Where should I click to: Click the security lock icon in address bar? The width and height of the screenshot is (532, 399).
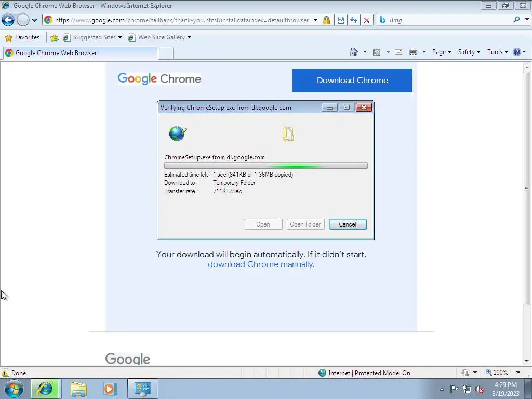[326, 20]
